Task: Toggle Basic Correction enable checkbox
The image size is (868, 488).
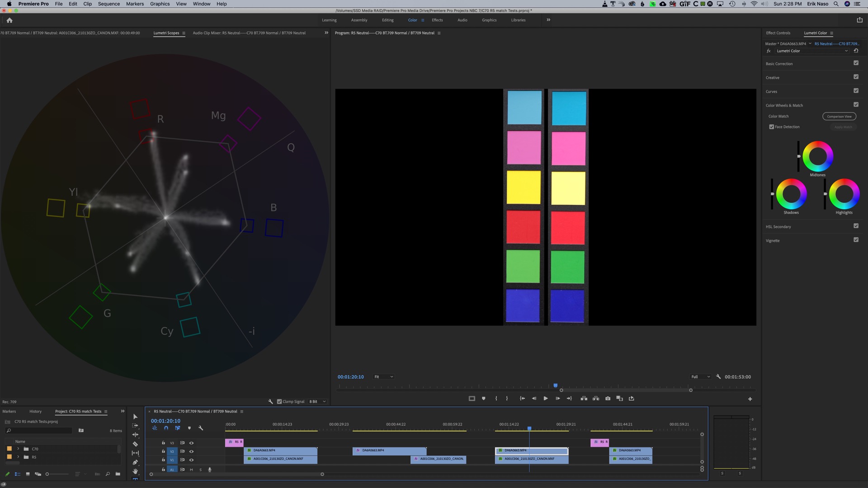Action: (856, 63)
